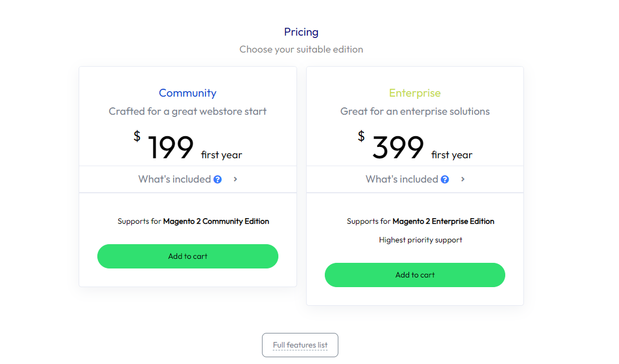Click Highest priority support text
Viewport: 619px width, 364px height.
420,240
